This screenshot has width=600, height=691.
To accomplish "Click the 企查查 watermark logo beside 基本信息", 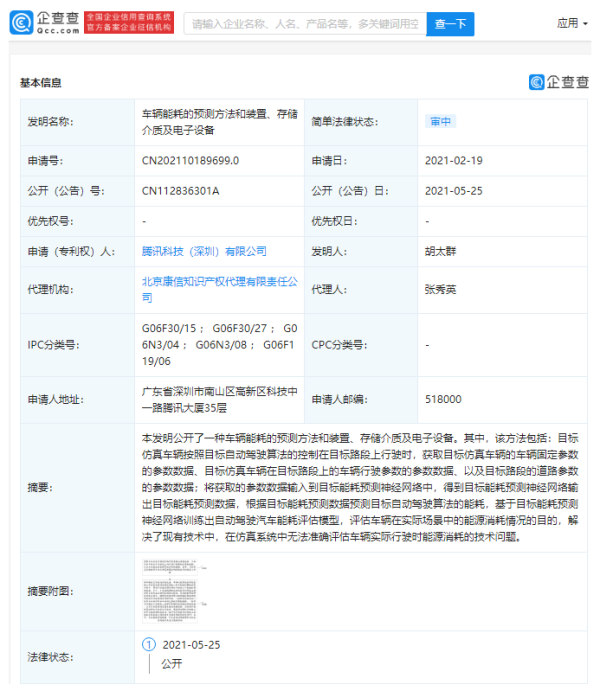I will (558, 82).
